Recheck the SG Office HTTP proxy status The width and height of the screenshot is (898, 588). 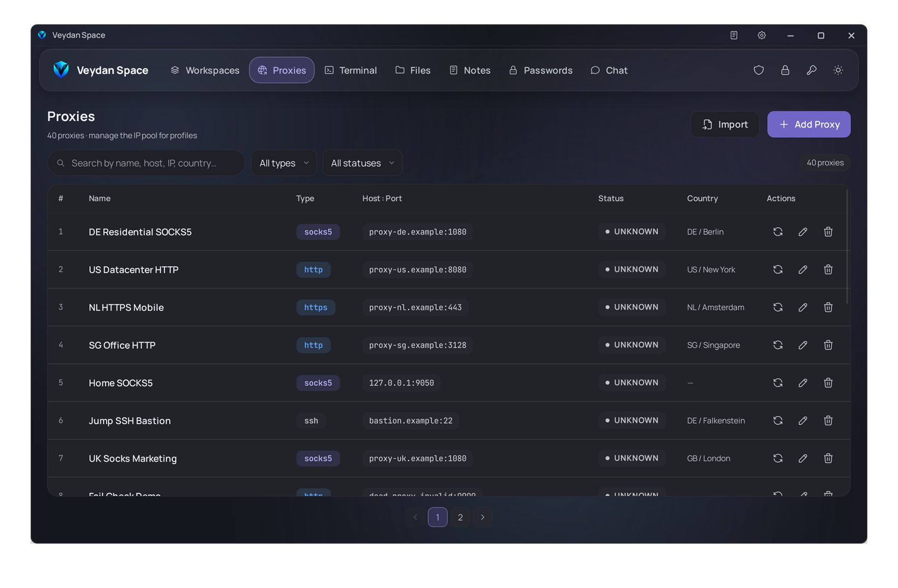pos(778,345)
